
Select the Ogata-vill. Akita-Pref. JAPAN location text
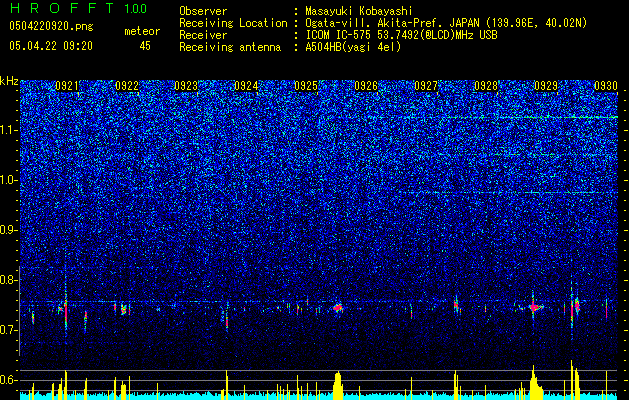[x=446, y=23]
